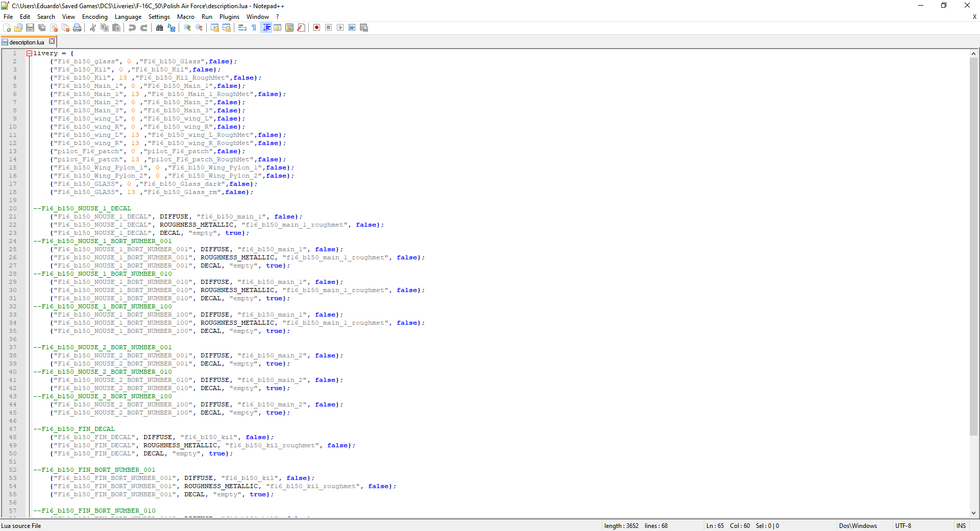This screenshot has width=980, height=531.
Task: Copy selection with the Copy icon
Action: [105, 28]
